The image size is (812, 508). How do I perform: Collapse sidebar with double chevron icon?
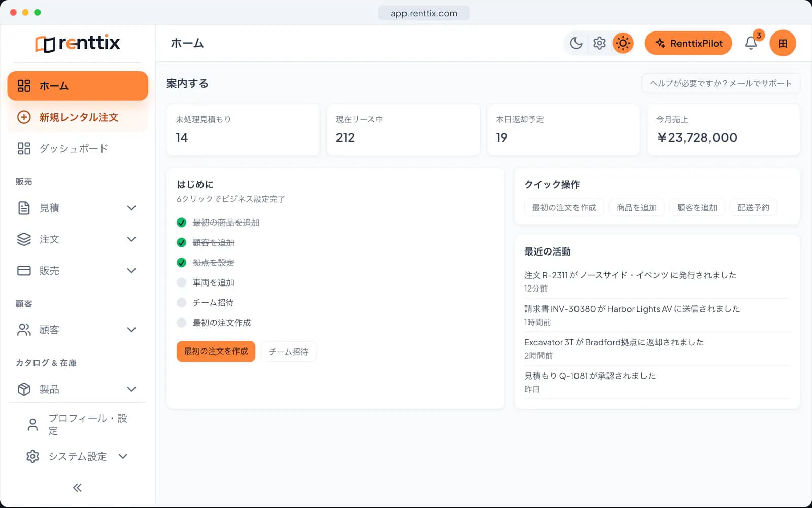coord(77,488)
